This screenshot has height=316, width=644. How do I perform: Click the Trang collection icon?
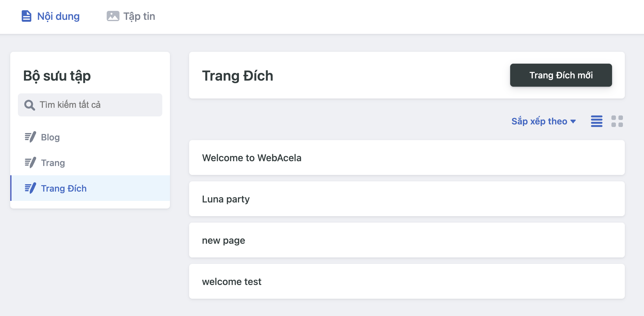point(30,162)
